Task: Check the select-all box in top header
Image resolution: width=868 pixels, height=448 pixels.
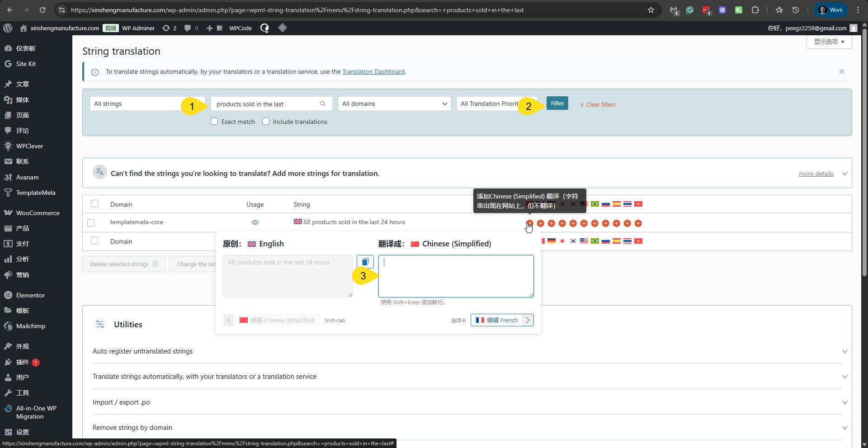Action: pyautogui.click(x=94, y=203)
